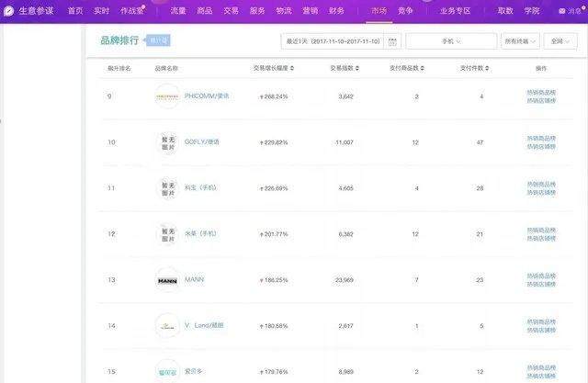
Task: Open the 全网 dropdown
Action: pyautogui.click(x=560, y=41)
